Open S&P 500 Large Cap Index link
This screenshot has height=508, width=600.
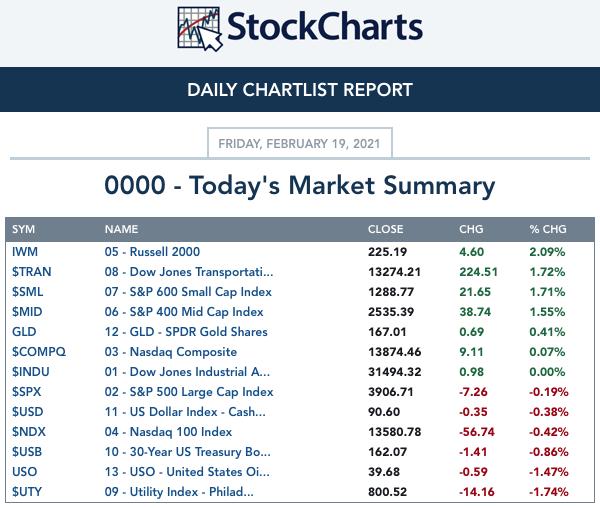(x=189, y=392)
